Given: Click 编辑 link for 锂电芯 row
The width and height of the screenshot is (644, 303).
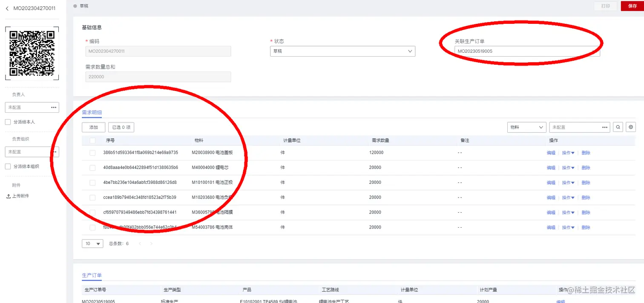Looking at the screenshot, I should [x=551, y=168].
